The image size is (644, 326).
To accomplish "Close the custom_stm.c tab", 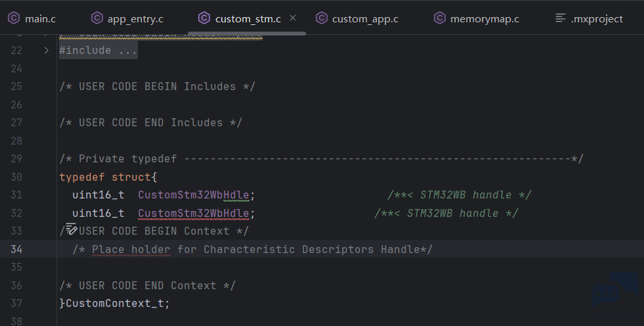I will [293, 18].
